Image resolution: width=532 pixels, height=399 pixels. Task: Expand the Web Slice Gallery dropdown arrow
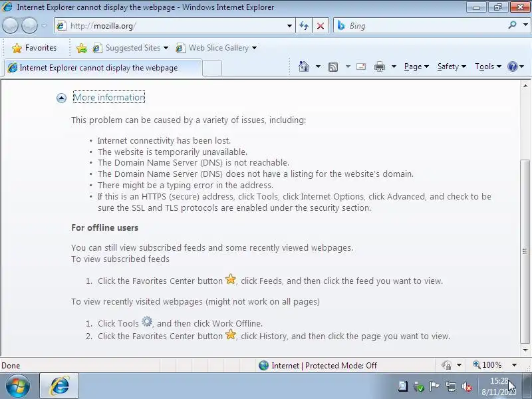[x=255, y=48]
